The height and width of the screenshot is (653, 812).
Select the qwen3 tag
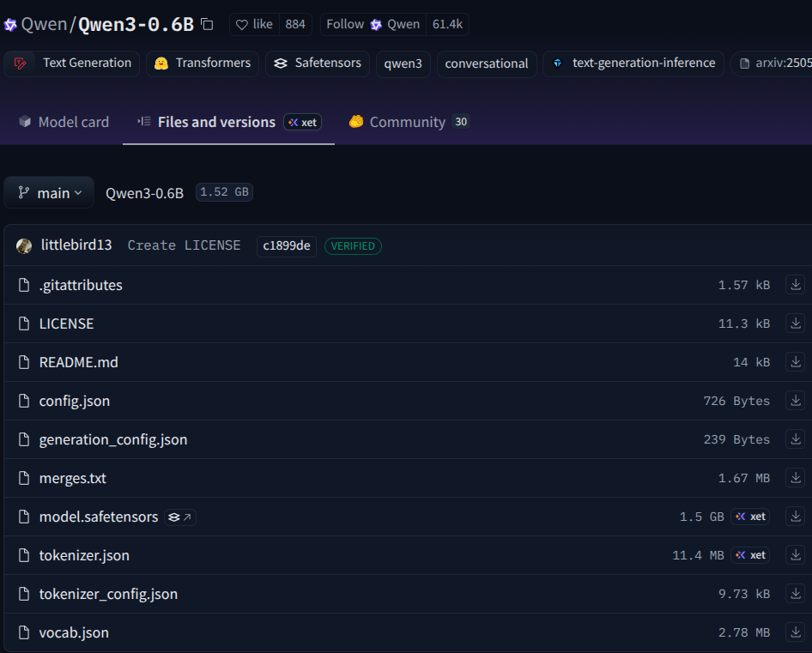(403, 63)
